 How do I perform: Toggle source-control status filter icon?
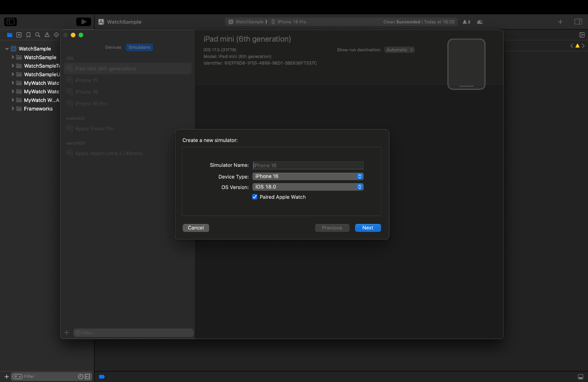pyautogui.click(x=87, y=377)
